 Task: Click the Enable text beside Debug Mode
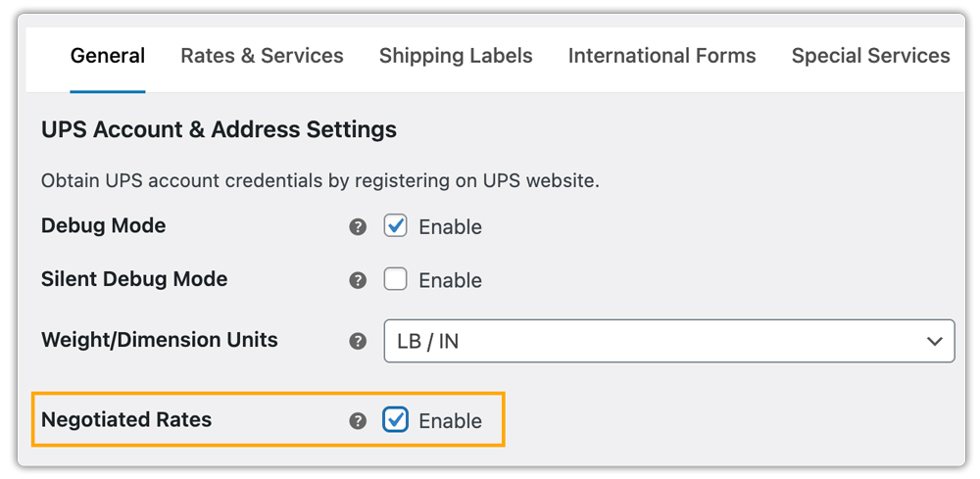click(x=450, y=227)
